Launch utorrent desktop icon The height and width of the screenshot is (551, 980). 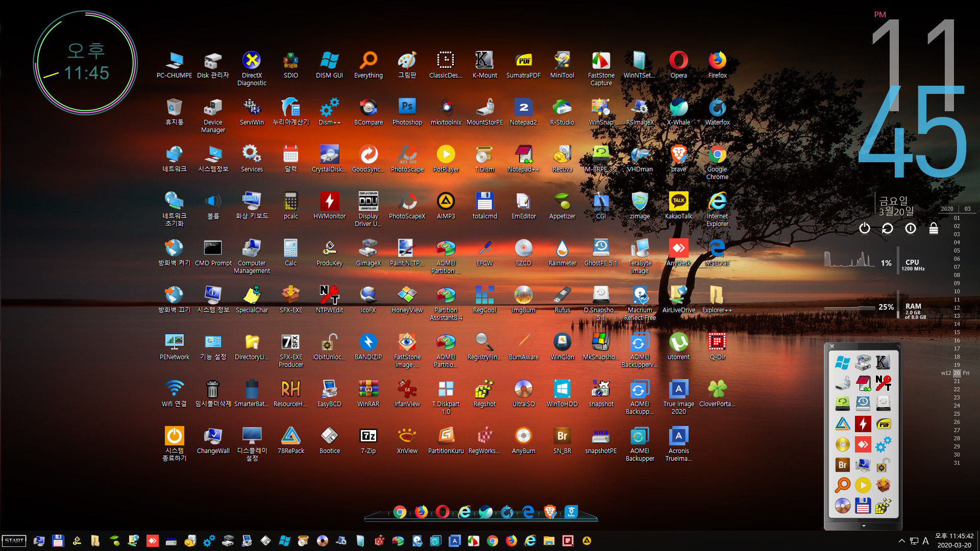[678, 346]
